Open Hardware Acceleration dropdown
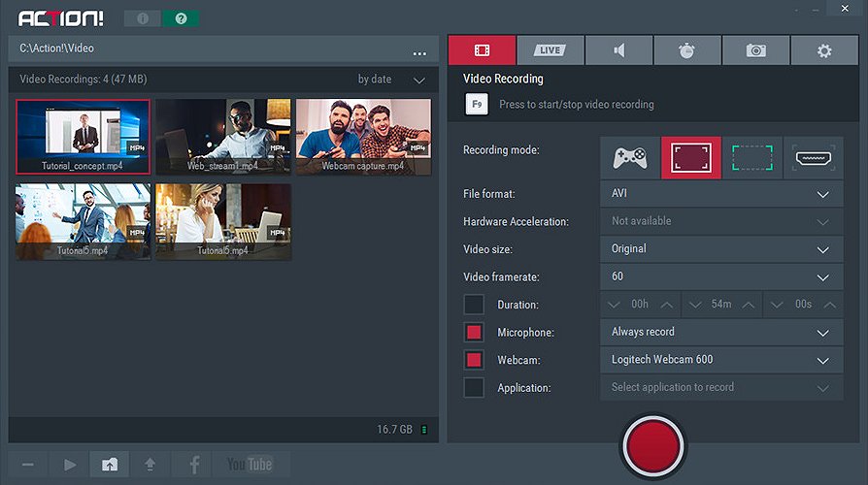868x485 pixels. (x=721, y=221)
